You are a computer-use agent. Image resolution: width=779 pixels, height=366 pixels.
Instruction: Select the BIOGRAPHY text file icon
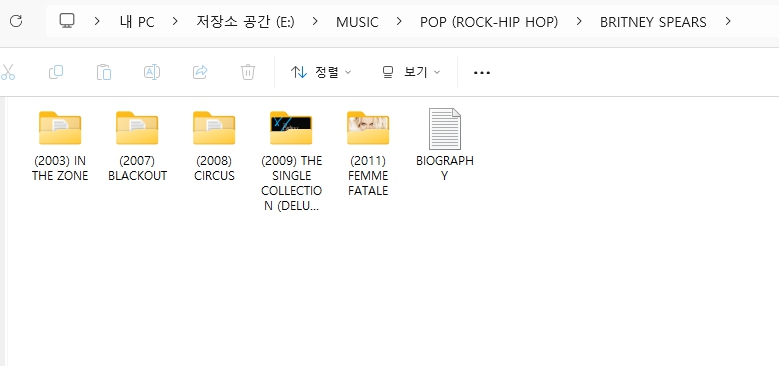pos(445,129)
